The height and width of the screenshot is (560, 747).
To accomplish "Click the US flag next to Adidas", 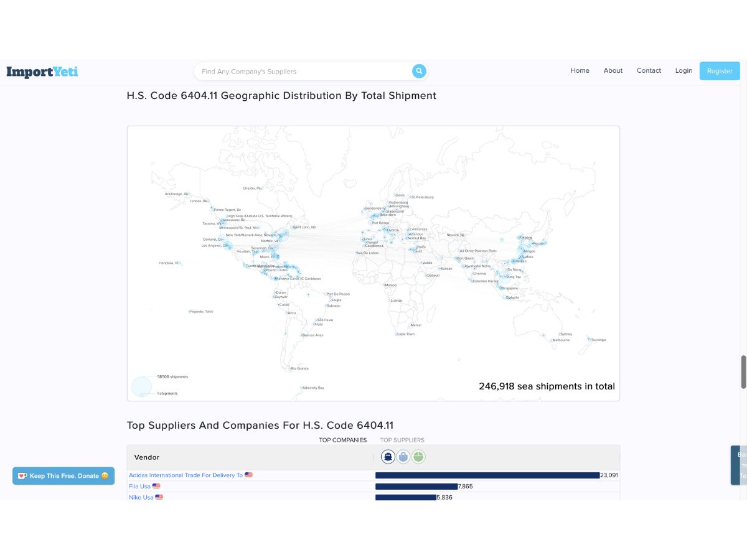I will pos(248,475).
